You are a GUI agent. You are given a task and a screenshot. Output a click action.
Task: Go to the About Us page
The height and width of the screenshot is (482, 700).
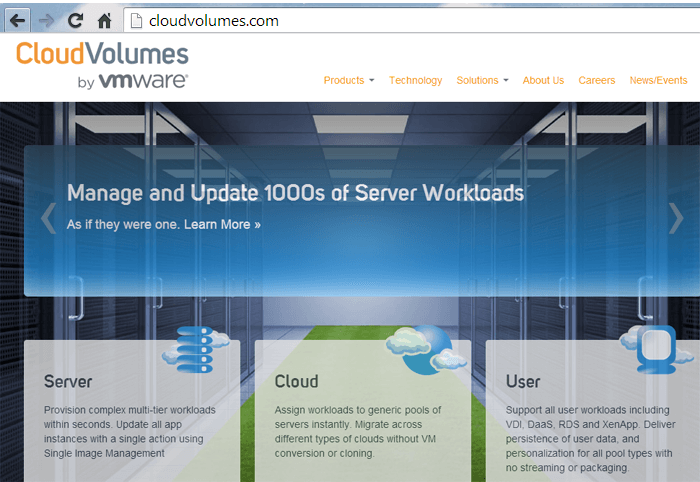pyautogui.click(x=543, y=80)
